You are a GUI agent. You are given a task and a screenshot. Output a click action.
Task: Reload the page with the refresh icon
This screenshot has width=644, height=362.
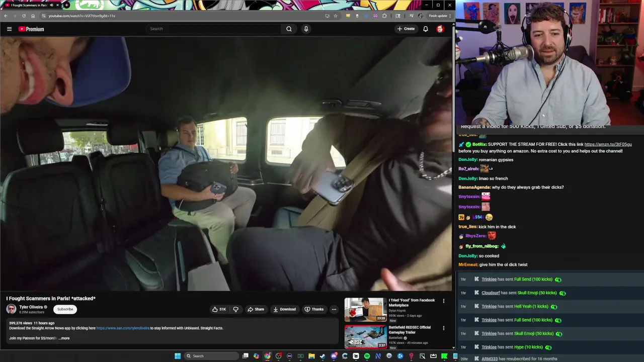click(x=24, y=16)
